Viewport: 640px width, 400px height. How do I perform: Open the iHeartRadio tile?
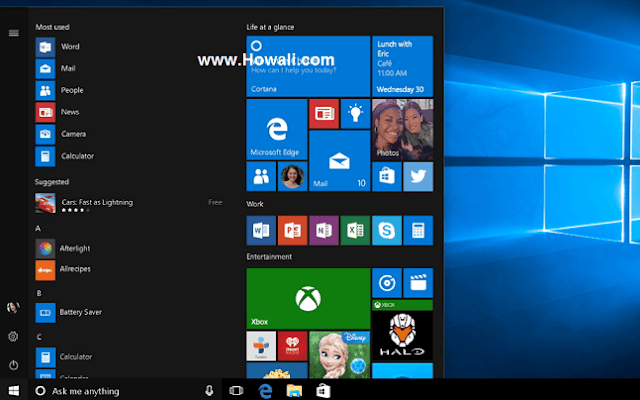pyautogui.click(x=293, y=346)
